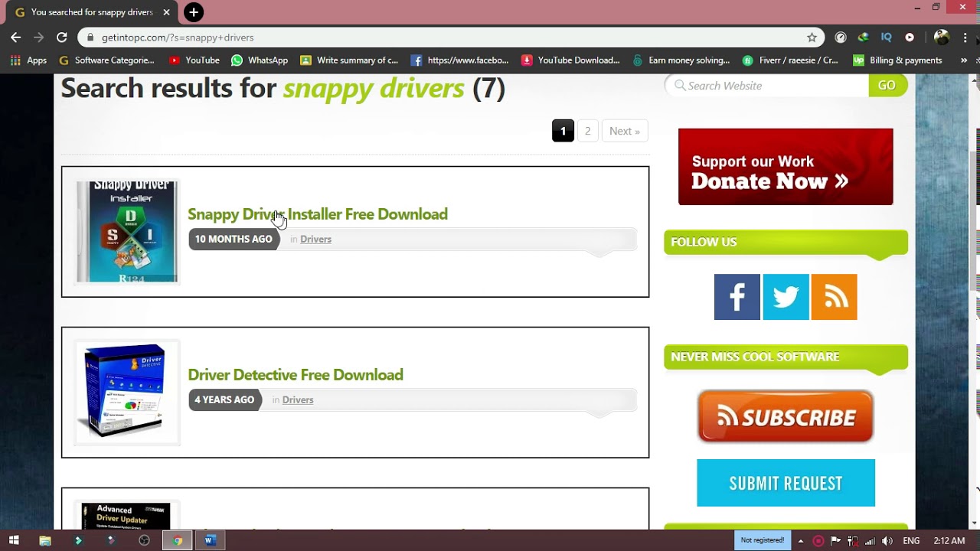
Task: Click the Donate Now banner
Action: point(786,167)
